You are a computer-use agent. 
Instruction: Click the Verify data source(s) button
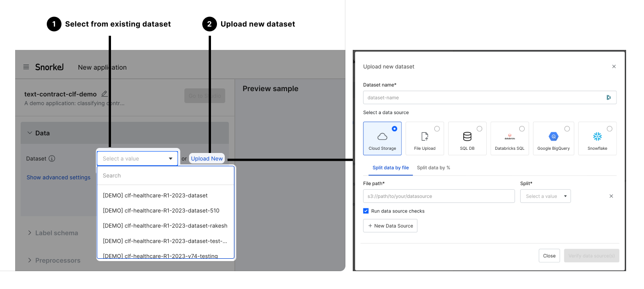(x=592, y=256)
